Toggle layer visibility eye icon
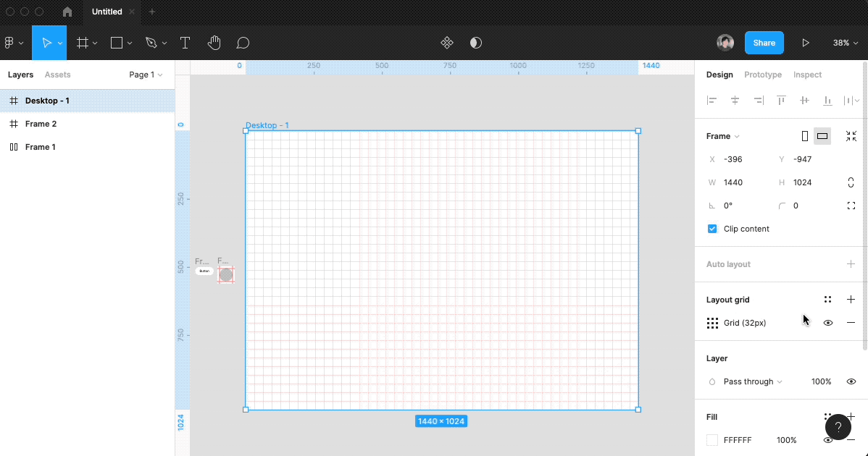Screen dimensions: 868x456 (851, 381)
